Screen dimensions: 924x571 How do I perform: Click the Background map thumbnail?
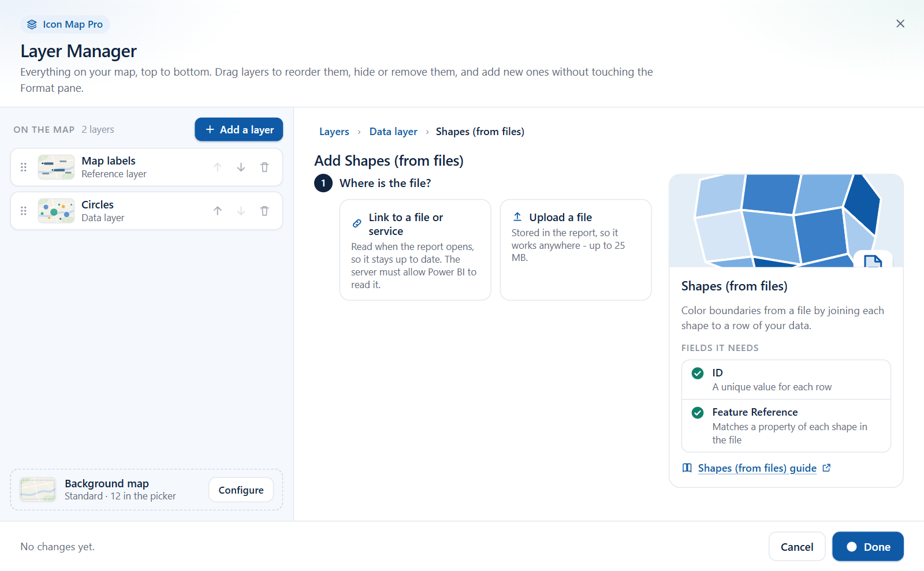pyautogui.click(x=38, y=490)
